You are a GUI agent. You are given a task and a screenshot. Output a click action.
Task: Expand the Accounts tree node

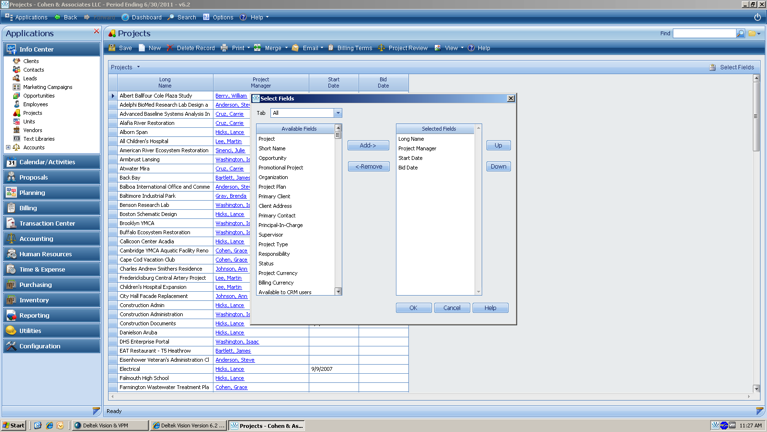click(8, 147)
